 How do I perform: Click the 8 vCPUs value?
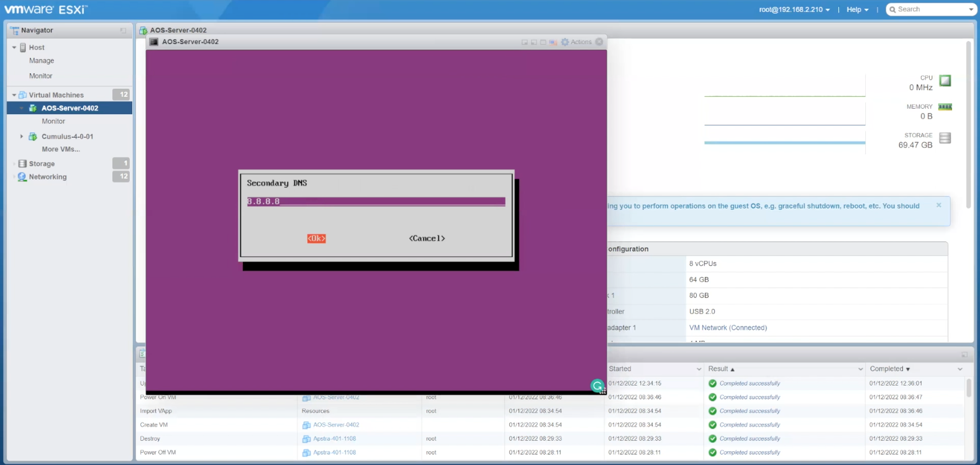703,264
